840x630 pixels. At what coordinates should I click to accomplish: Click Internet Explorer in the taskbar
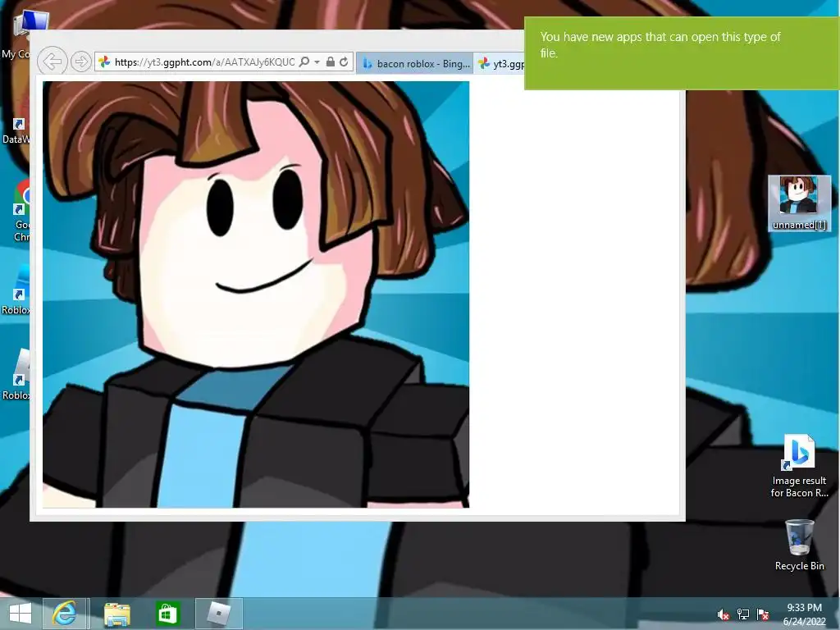pos(64,614)
